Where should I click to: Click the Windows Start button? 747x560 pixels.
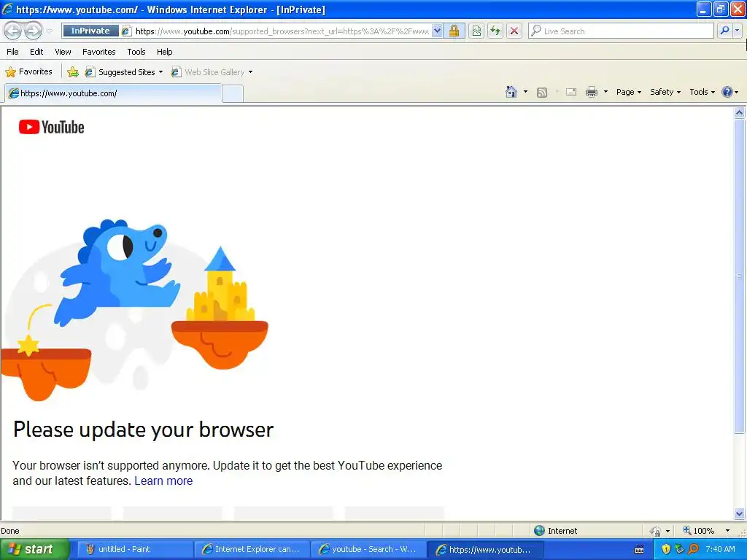point(34,549)
